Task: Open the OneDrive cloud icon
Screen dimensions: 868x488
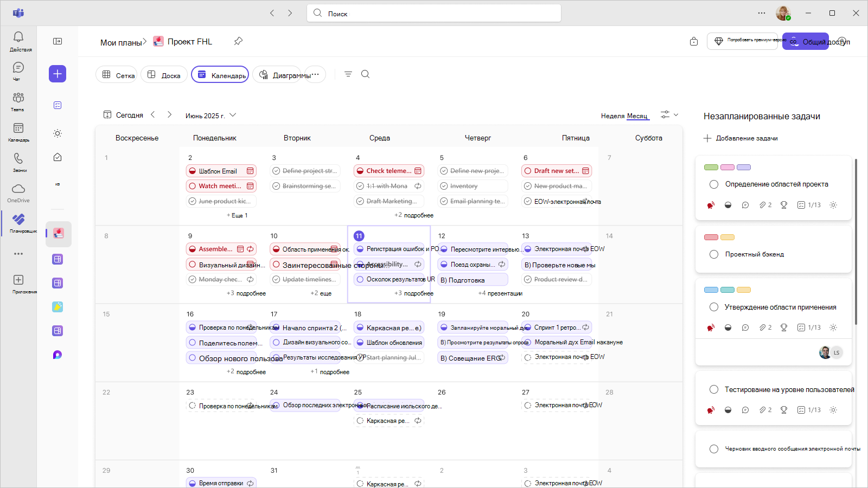Action: coord(18,189)
